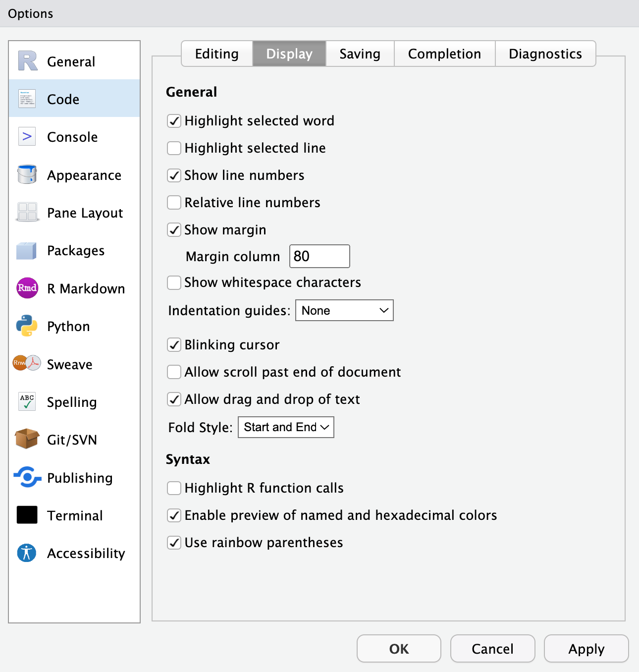Viewport: 639px width, 672px height.
Task: Open Console settings via prompt icon
Action: [27, 137]
